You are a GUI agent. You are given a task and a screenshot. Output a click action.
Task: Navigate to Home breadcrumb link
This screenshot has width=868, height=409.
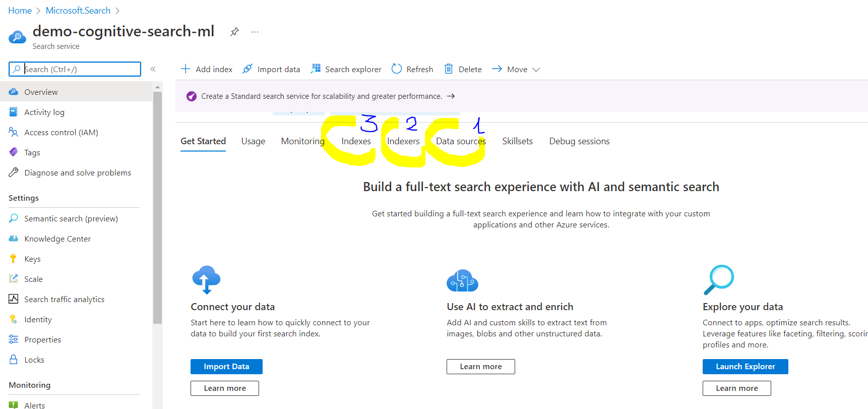click(20, 11)
